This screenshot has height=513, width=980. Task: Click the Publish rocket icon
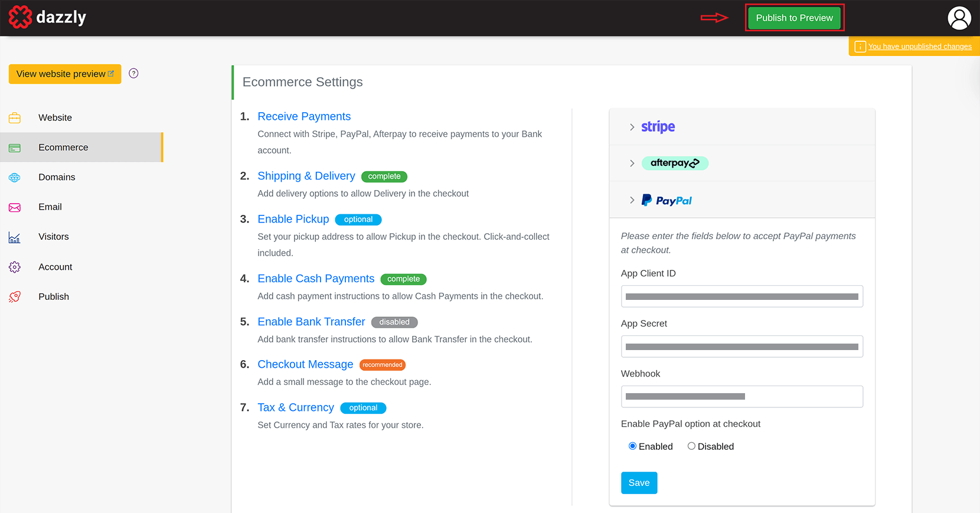pos(15,297)
